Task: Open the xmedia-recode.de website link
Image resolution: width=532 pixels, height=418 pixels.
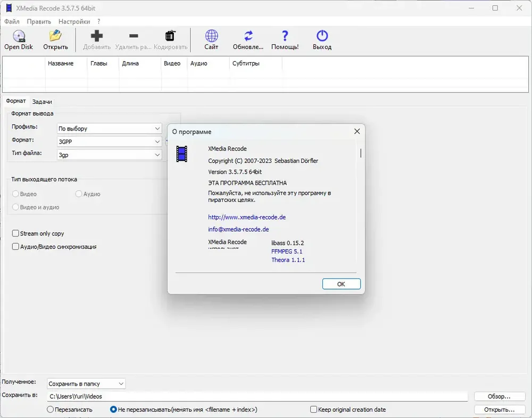Action: click(x=247, y=217)
